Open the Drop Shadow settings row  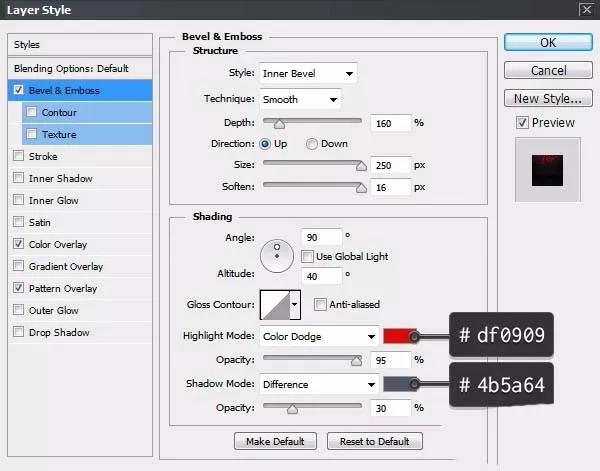click(80, 332)
